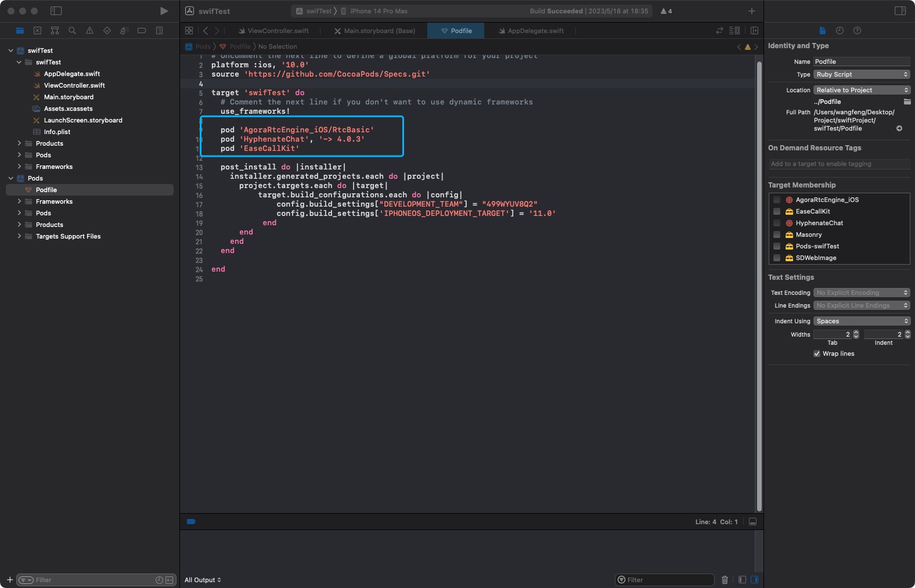Collapse the Pods project root

tap(10, 178)
